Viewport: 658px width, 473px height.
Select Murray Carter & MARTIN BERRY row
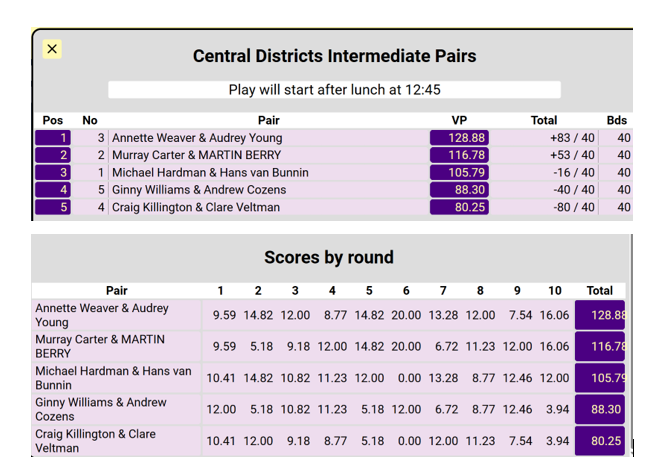(x=195, y=155)
